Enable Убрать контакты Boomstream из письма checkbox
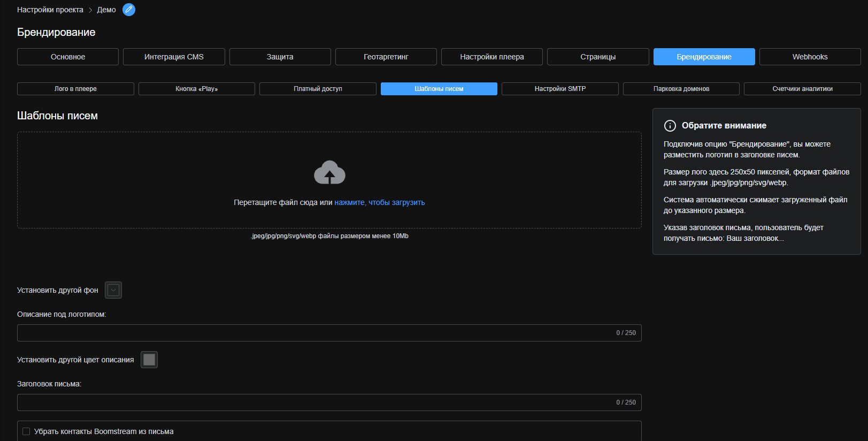The height and width of the screenshot is (441, 868). [x=26, y=431]
